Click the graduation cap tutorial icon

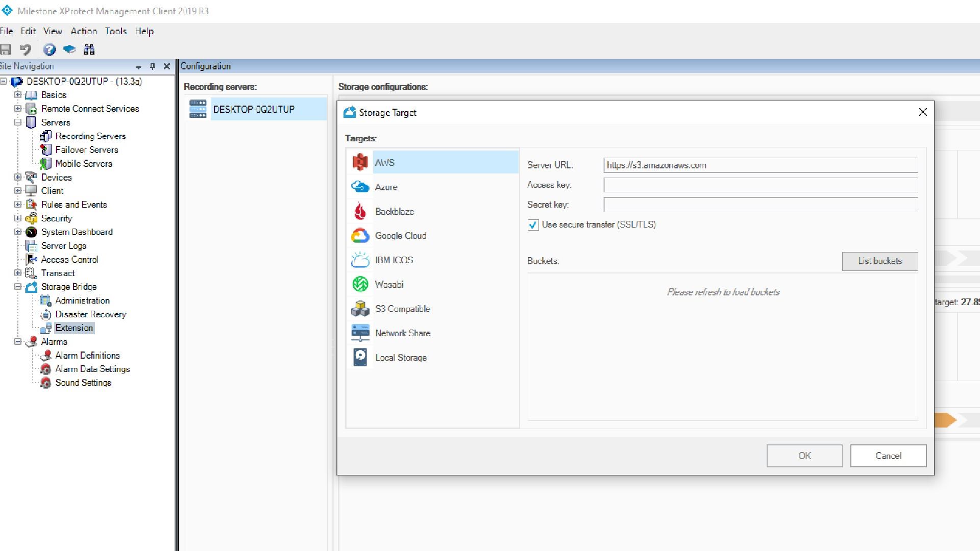pyautogui.click(x=69, y=49)
